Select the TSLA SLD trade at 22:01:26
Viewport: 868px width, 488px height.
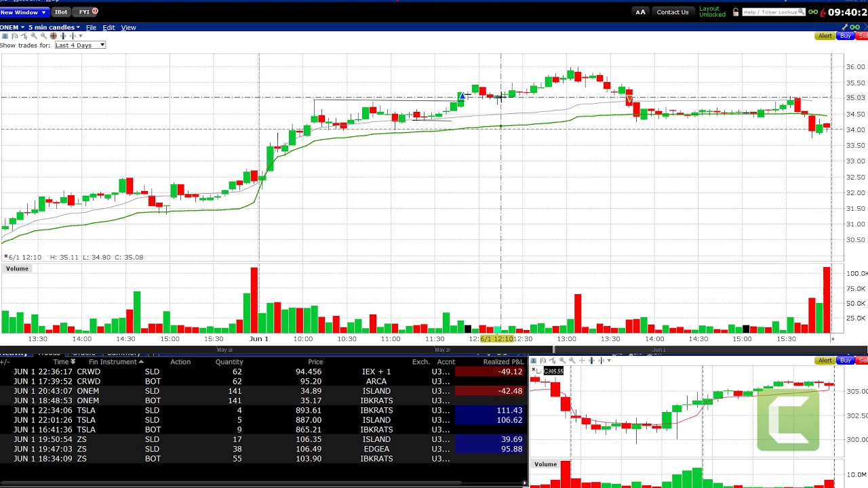[x=263, y=420]
